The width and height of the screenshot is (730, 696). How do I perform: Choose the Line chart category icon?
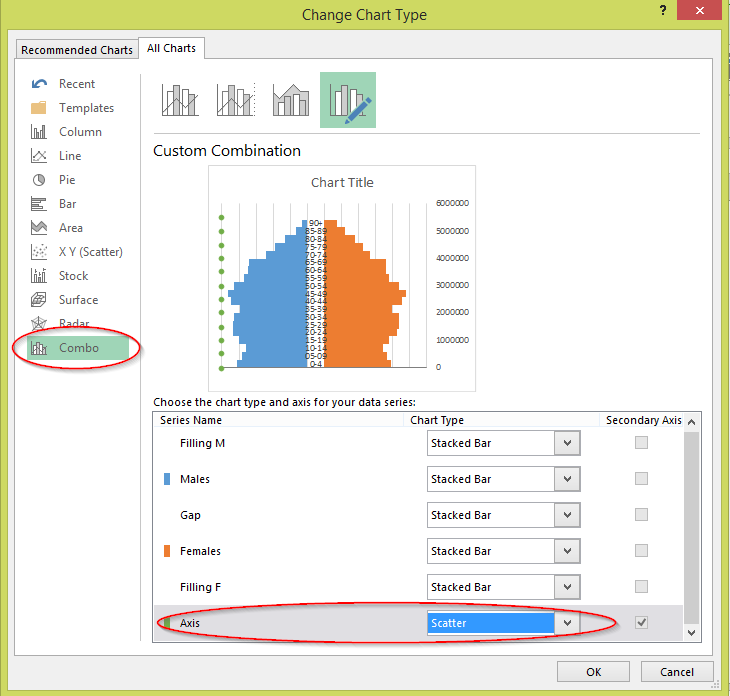(39, 155)
